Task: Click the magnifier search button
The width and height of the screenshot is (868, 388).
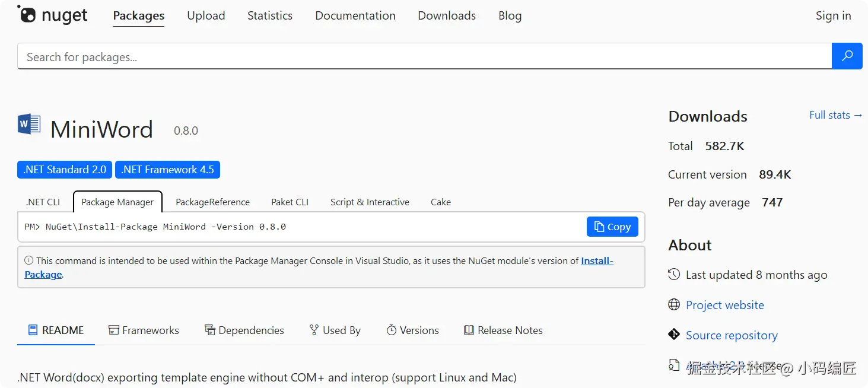Action: [x=847, y=56]
